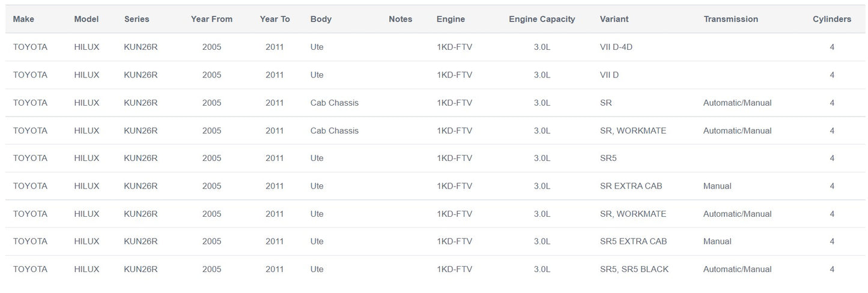The image size is (868, 293).
Task: Click the SR5, SR5 BLACK variant cell
Action: pos(634,269)
